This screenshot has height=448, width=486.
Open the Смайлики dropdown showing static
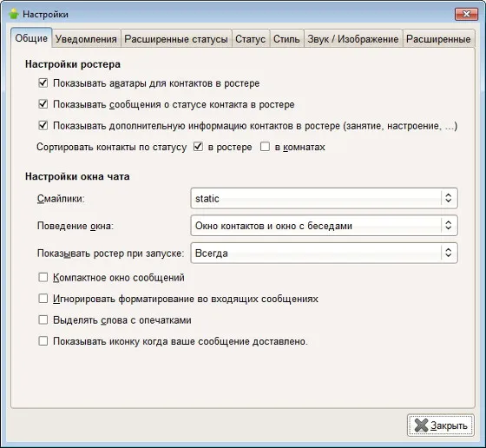324,198
